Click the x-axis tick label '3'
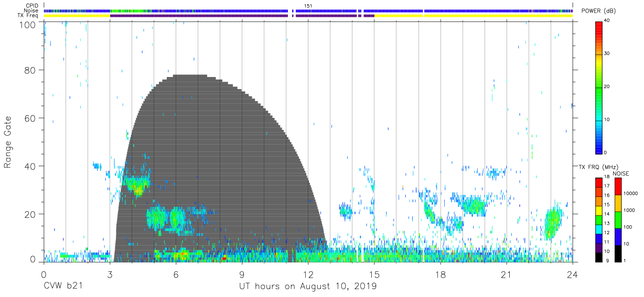This screenshot has height=297, width=644. click(110, 275)
